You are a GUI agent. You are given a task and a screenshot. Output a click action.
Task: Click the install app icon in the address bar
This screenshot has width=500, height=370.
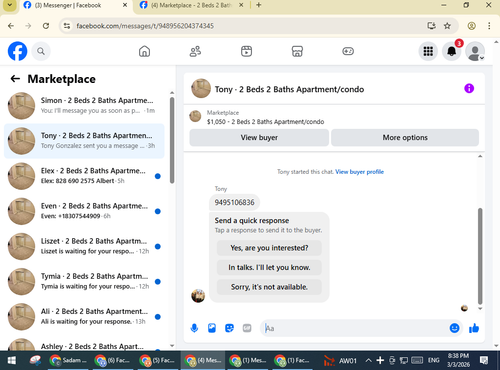coord(432,26)
